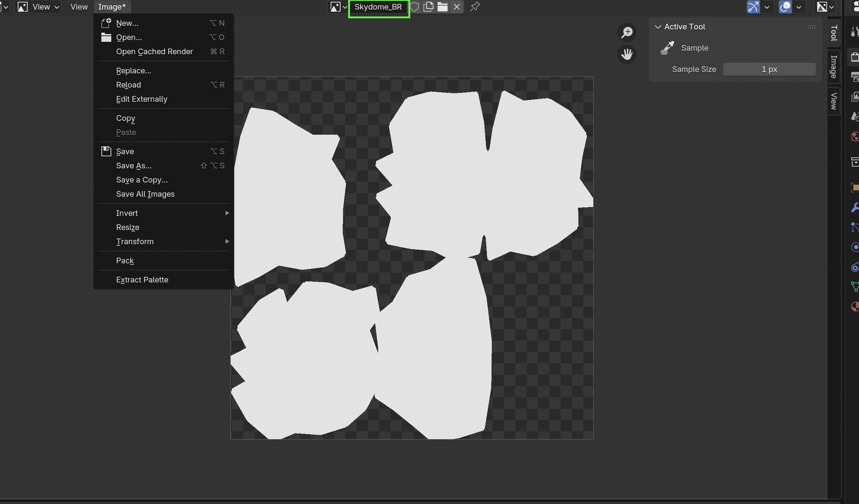The image size is (859, 504).
Task: Collapse the Active Tool panel
Action: (658, 27)
